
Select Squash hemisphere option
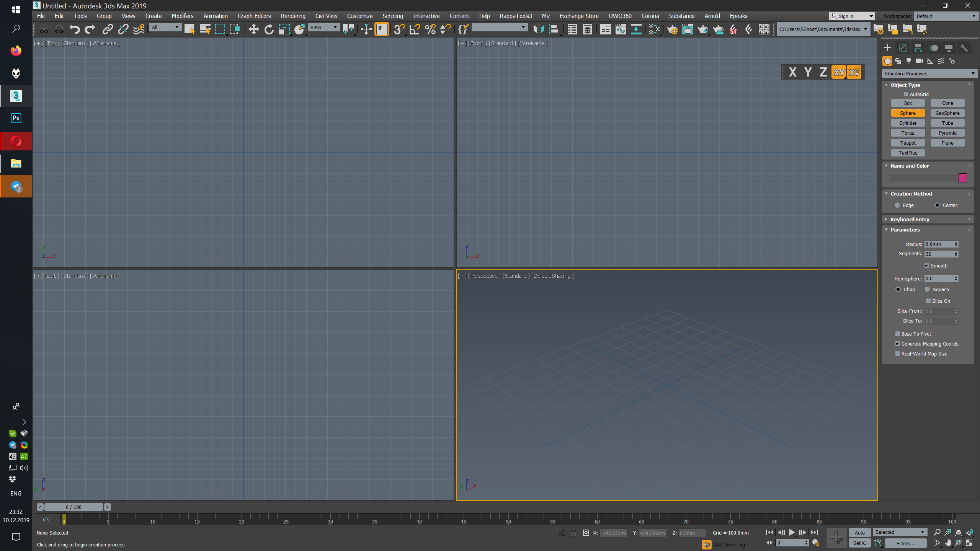coord(927,289)
